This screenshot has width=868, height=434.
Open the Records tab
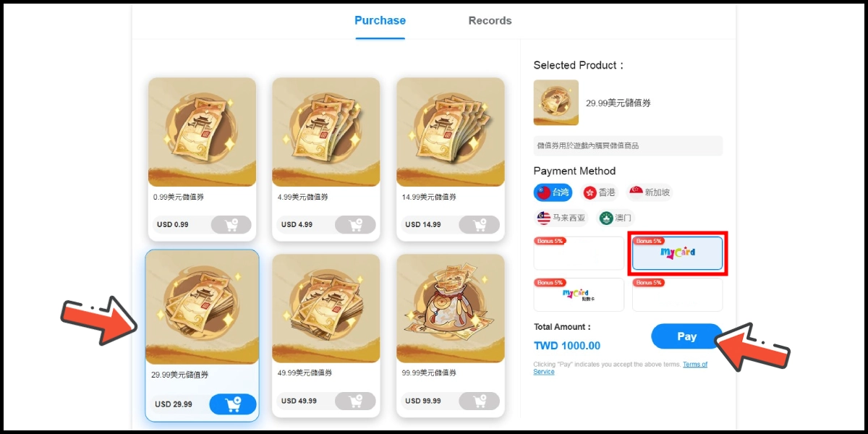(490, 20)
